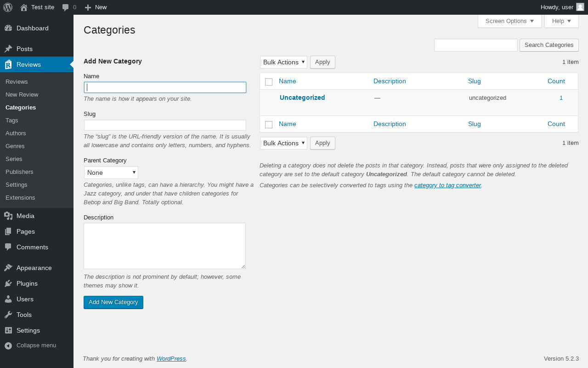Open the Tags submenu item
The image size is (588, 368).
(12, 120)
